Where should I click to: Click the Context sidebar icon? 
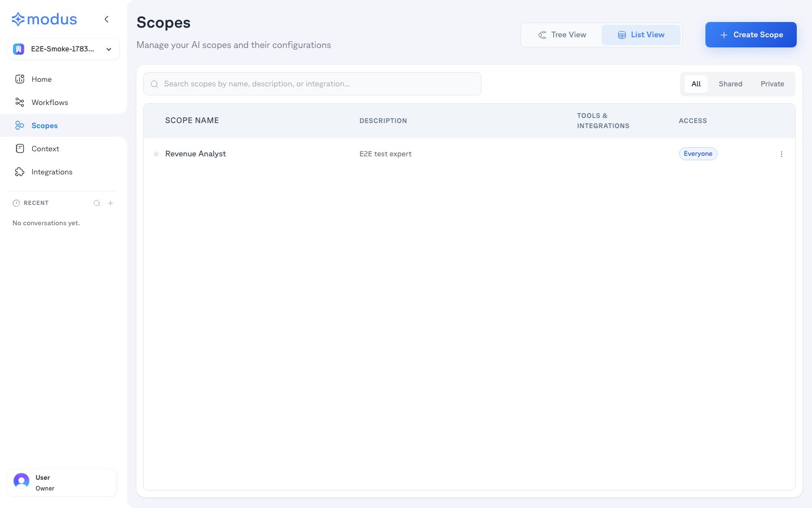click(x=20, y=148)
